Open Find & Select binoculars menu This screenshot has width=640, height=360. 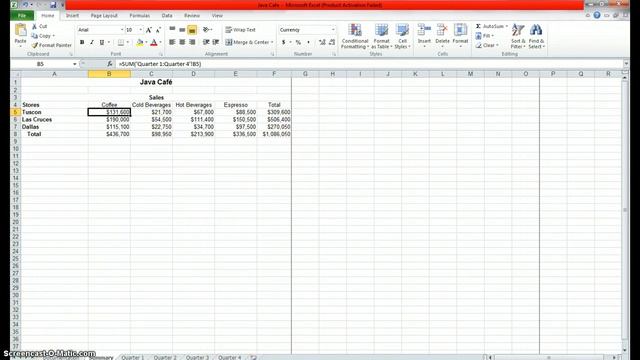coord(536,36)
